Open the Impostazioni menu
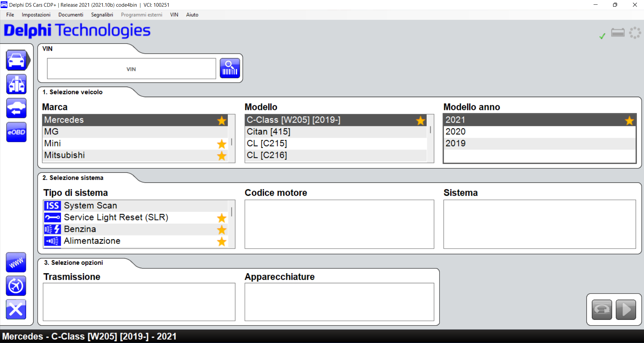The width and height of the screenshot is (644, 343). pyautogui.click(x=36, y=15)
